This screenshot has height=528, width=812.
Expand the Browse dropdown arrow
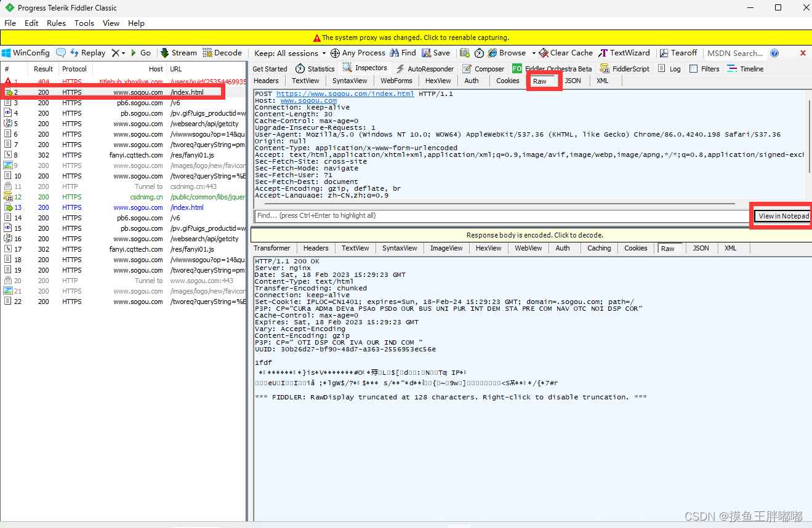(534, 53)
